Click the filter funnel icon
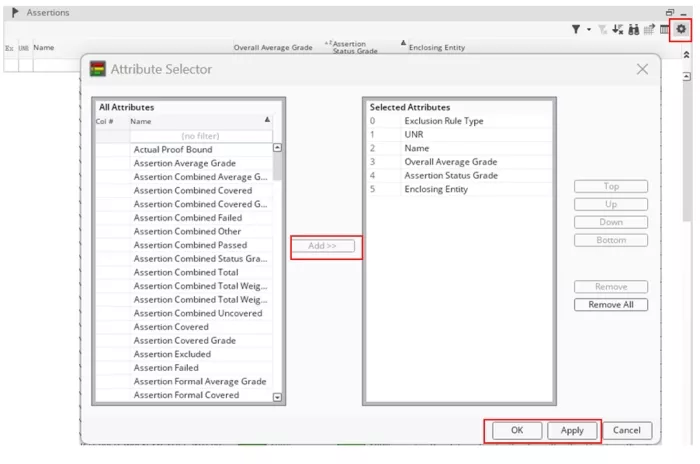Screen dimensions: 700x464 576,30
